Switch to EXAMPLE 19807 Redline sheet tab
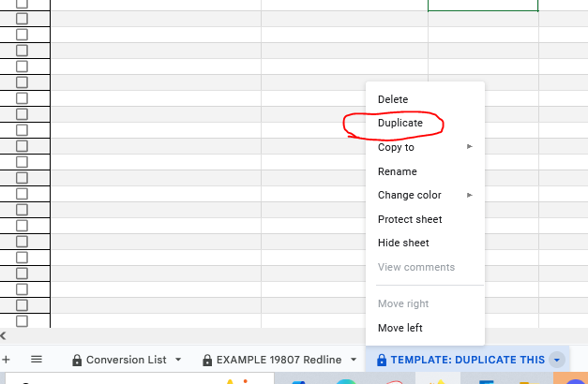 [279, 360]
